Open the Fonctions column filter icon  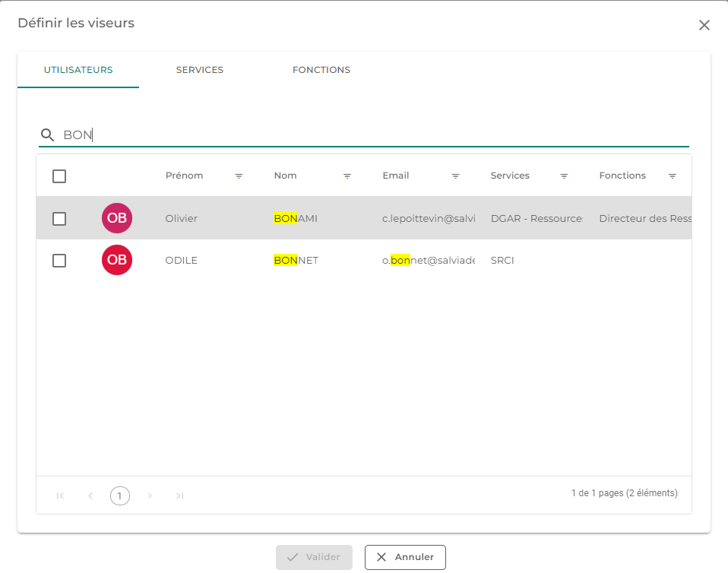click(672, 176)
